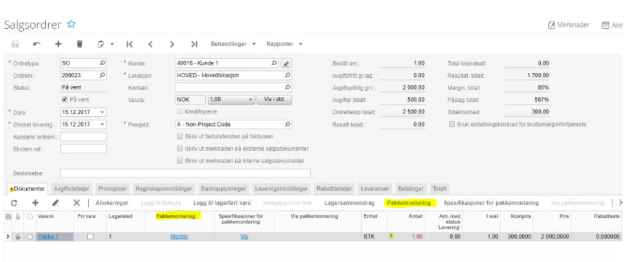Add Salgsordrer to favorites with star
This screenshot has width=644, height=262.
point(72,24)
